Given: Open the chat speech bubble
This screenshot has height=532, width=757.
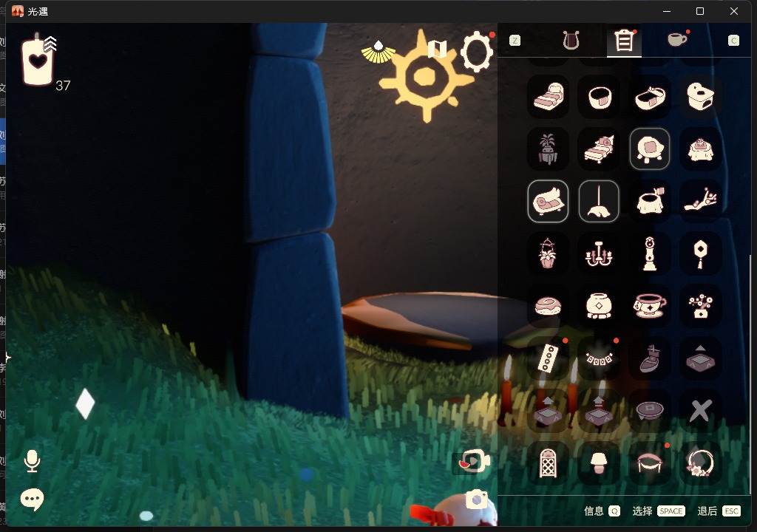Looking at the screenshot, I should [x=32, y=499].
